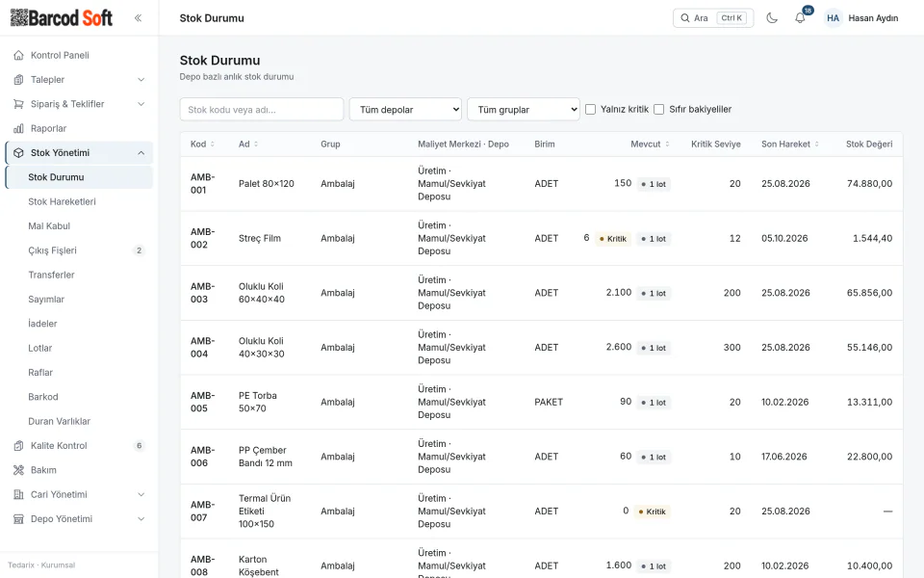The image size is (924, 578).
Task: Open the Ara search button
Action: 713,17
